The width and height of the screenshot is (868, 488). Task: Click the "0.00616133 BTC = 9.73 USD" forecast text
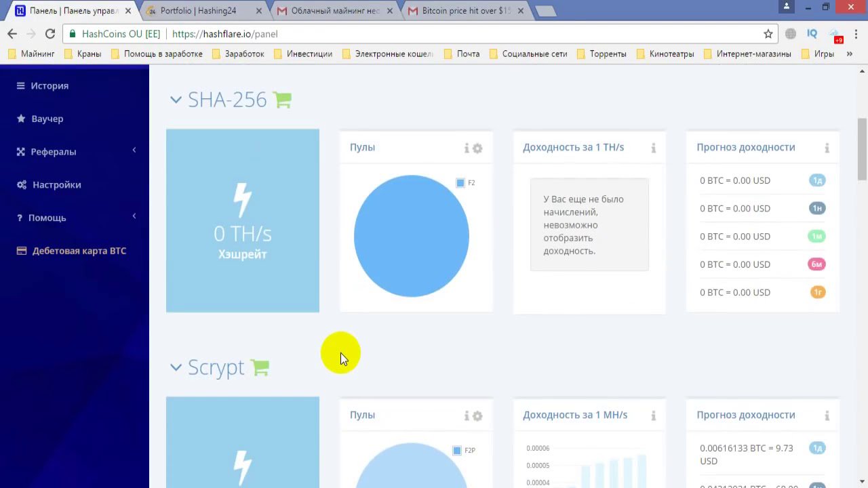tap(747, 454)
